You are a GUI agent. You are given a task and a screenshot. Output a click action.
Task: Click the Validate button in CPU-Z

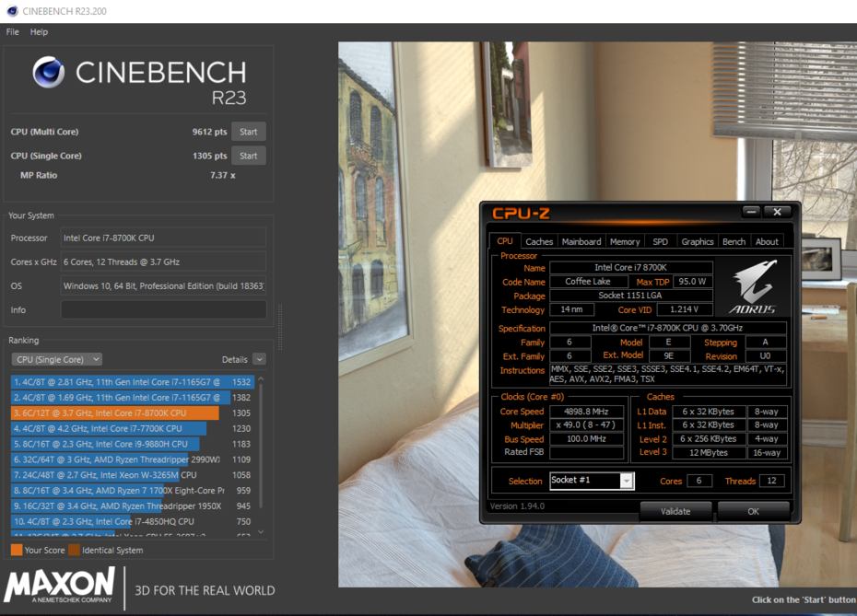(x=675, y=511)
